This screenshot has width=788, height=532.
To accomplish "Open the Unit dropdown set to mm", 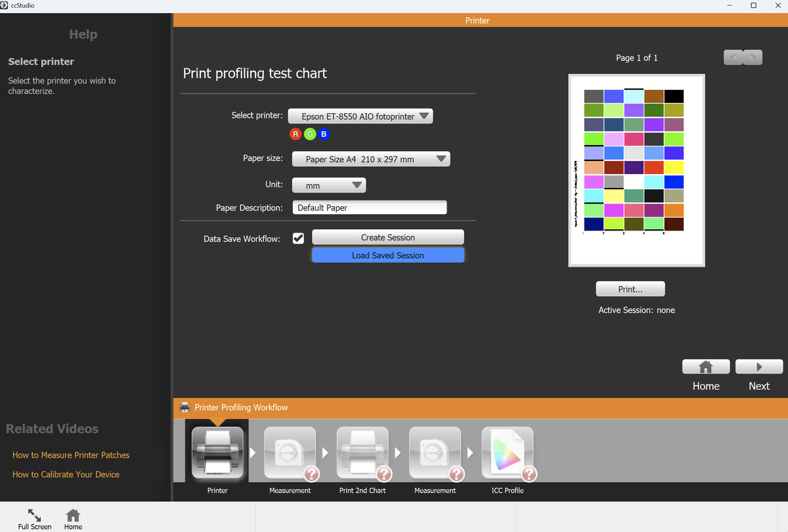I will point(328,186).
